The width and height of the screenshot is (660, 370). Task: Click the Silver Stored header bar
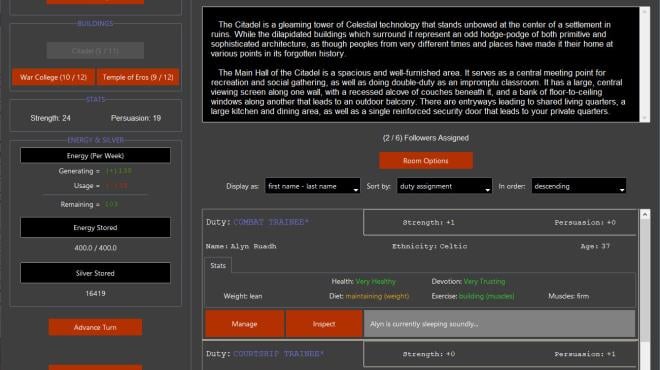coord(95,273)
